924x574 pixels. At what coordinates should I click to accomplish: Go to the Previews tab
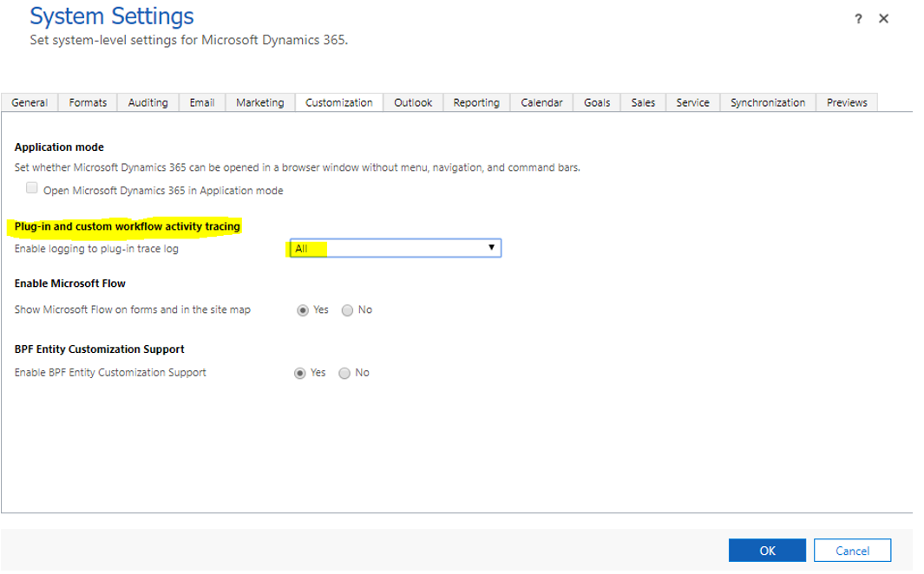[847, 102]
